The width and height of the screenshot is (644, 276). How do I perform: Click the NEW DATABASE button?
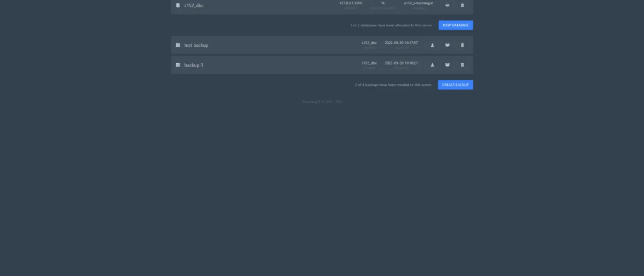tap(456, 25)
